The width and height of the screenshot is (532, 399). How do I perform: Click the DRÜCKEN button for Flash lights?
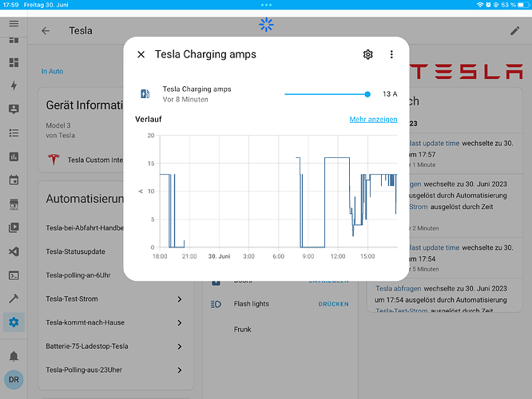coord(333,304)
